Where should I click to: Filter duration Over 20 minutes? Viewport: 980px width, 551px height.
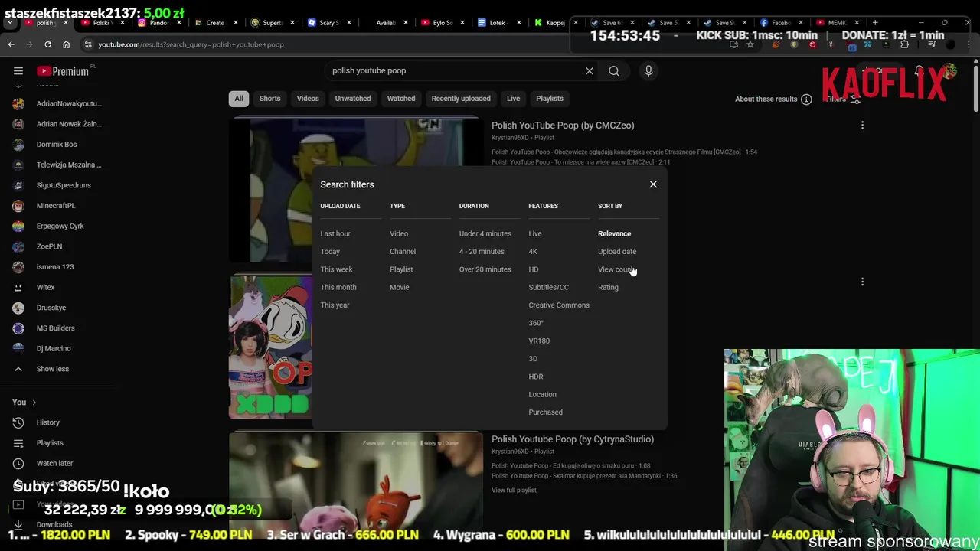[x=485, y=269]
